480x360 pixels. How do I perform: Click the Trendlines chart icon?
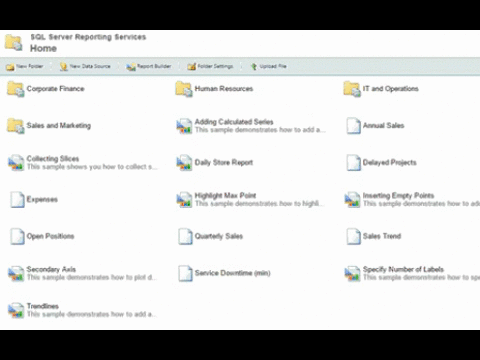(x=16, y=311)
